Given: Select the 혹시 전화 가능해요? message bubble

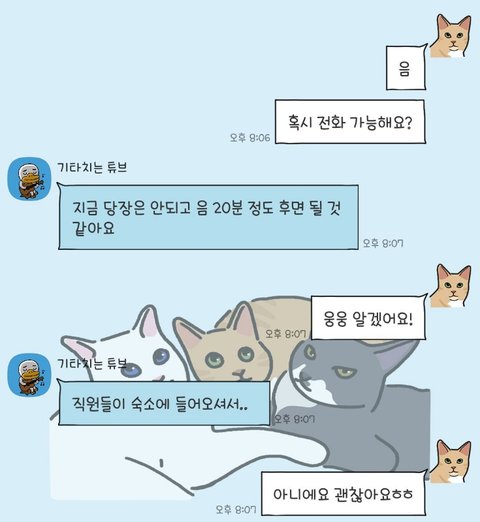Looking at the screenshot, I should point(350,122).
